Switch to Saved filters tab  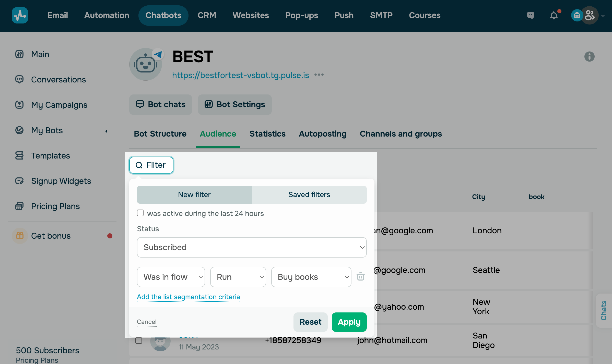click(x=309, y=195)
